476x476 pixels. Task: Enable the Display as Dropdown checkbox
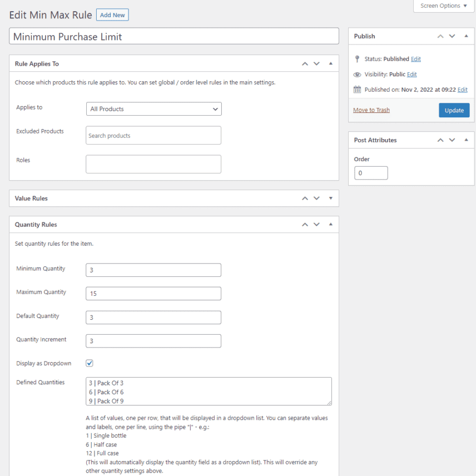[x=90, y=363]
